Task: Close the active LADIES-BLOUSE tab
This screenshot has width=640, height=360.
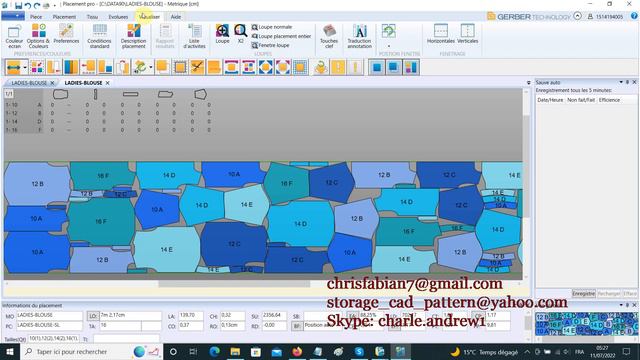Action: tap(108, 83)
